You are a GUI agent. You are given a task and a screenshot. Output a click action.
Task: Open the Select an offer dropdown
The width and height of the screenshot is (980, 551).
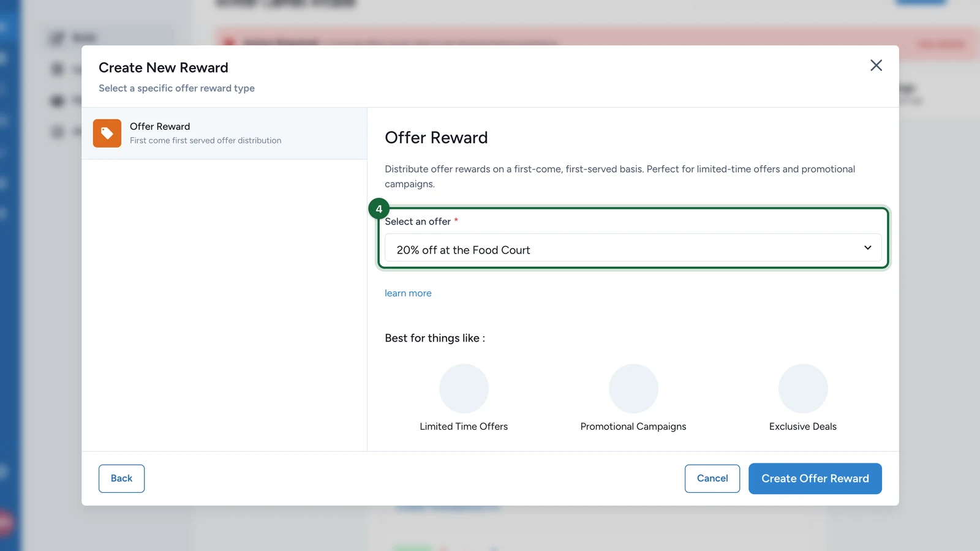tap(633, 248)
